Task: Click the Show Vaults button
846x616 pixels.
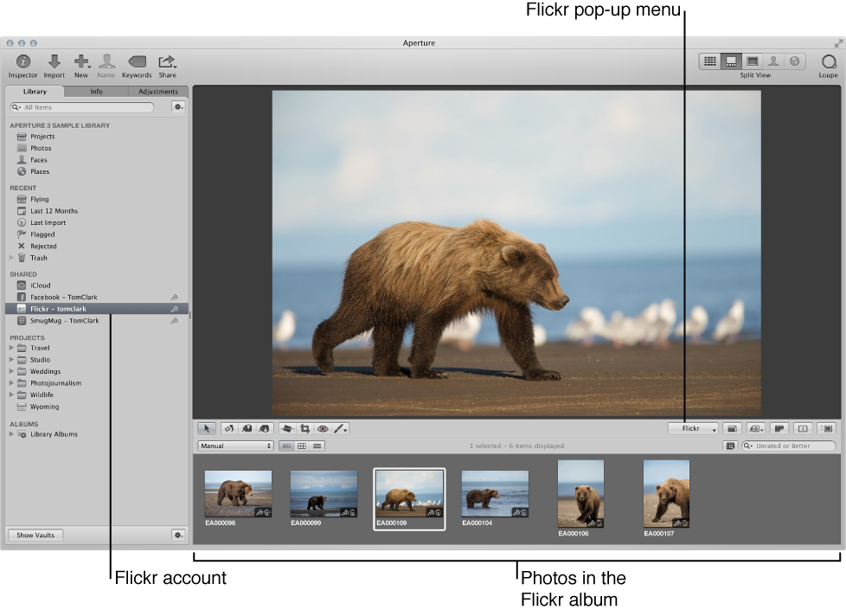Action: (x=35, y=535)
